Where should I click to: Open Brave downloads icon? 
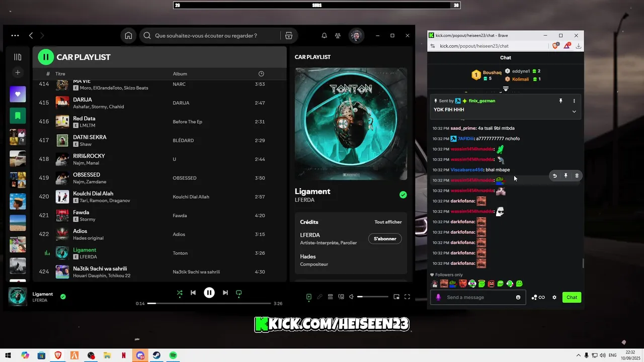pyautogui.click(x=579, y=46)
